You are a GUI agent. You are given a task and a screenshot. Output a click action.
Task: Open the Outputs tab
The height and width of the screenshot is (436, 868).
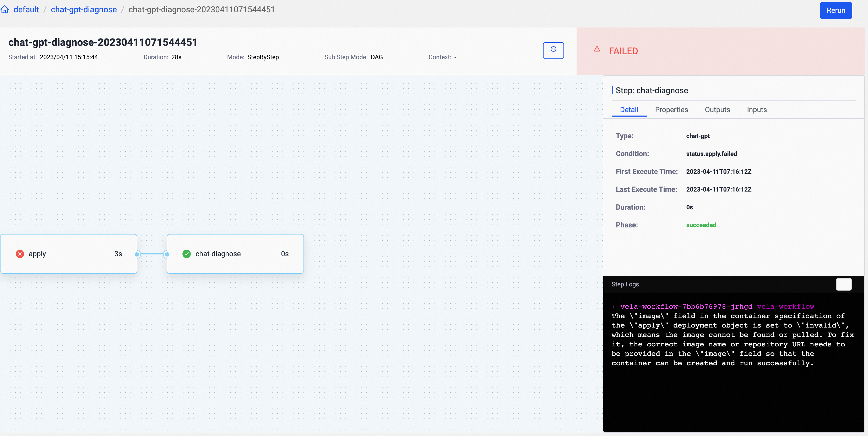coord(717,110)
